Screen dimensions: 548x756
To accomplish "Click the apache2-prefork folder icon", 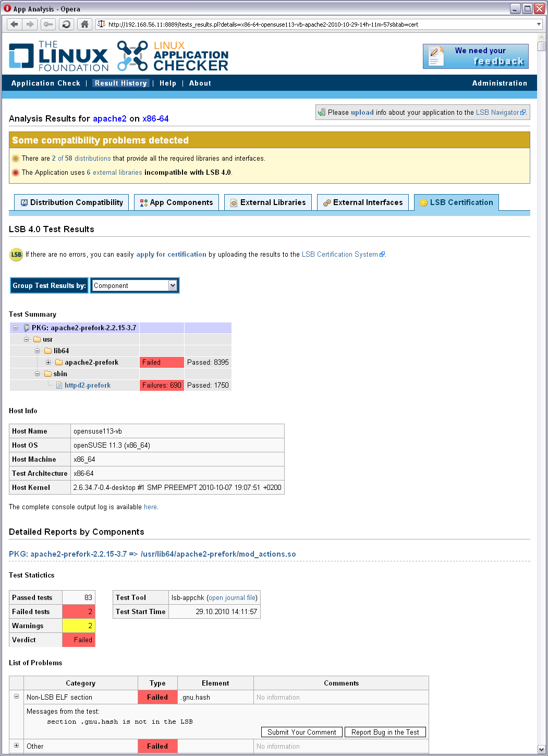I will coord(59,362).
